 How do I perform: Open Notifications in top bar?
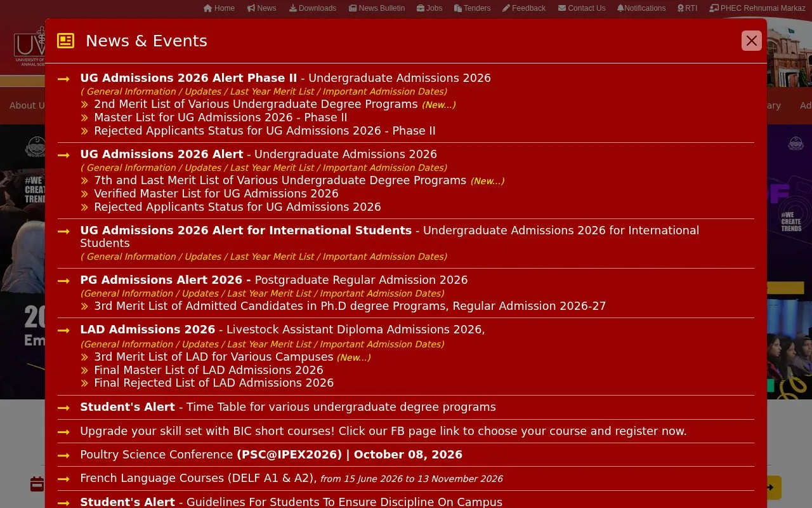pos(641,8)
